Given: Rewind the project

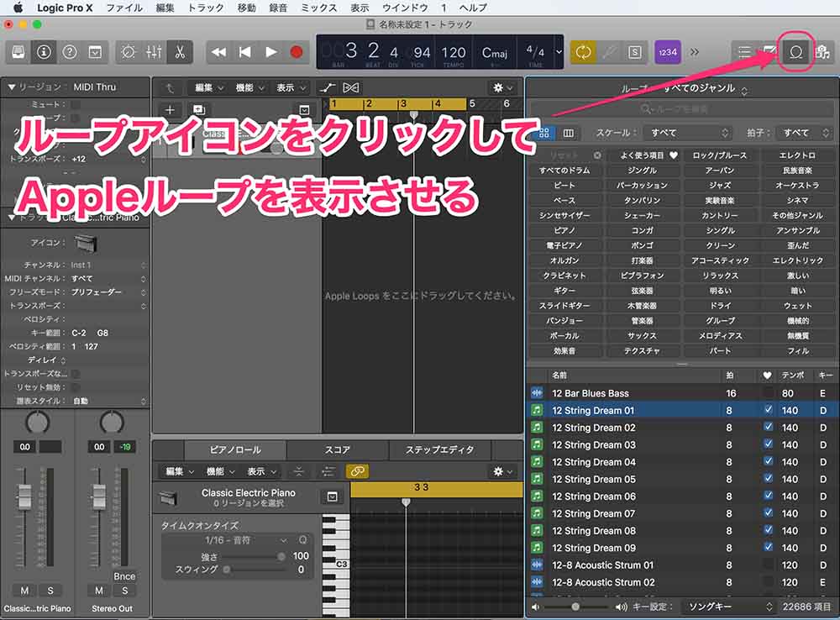Looking at the screenshot, I should pos(218,52).
